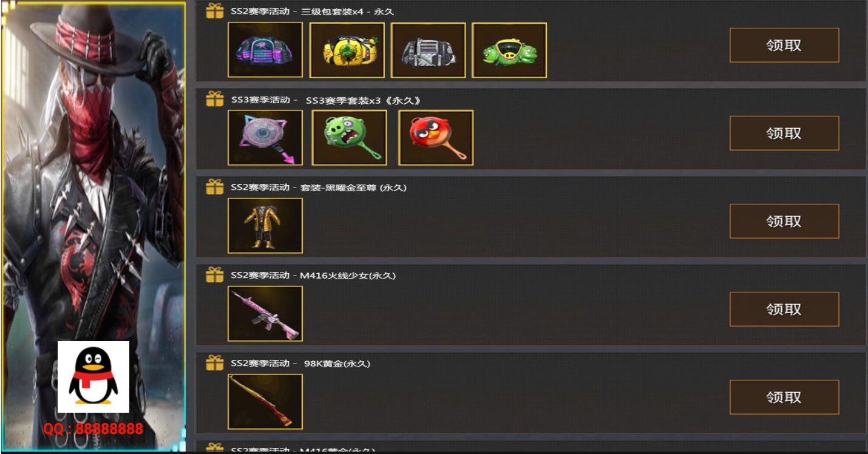Image resolution: width=868 pixels, height=454 pixels.
Task: Click the QQ penguin logo
Action: click(93, 377)
